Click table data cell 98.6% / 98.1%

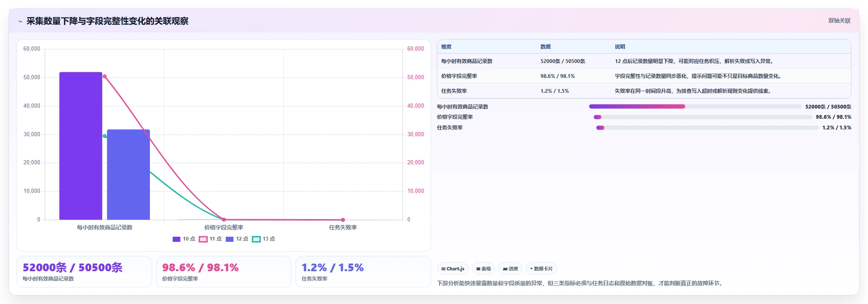click(558, 76)
